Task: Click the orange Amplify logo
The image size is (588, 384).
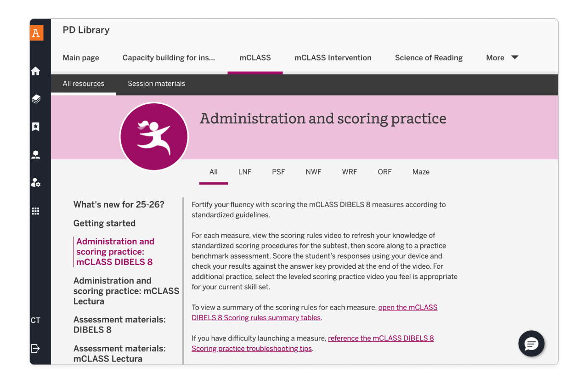Action: (x=37, y=33)
